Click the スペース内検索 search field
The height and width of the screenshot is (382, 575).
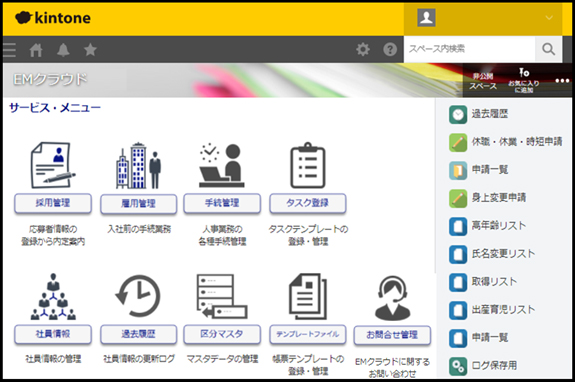(x=469, y=49)
